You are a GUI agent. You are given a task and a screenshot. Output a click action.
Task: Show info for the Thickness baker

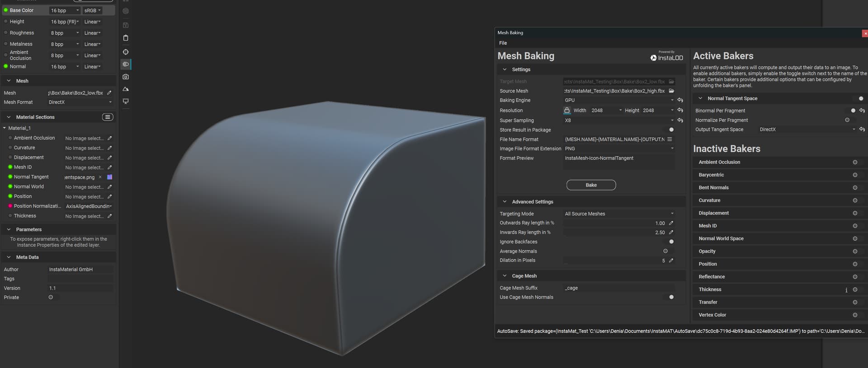[x=846, y=290]
